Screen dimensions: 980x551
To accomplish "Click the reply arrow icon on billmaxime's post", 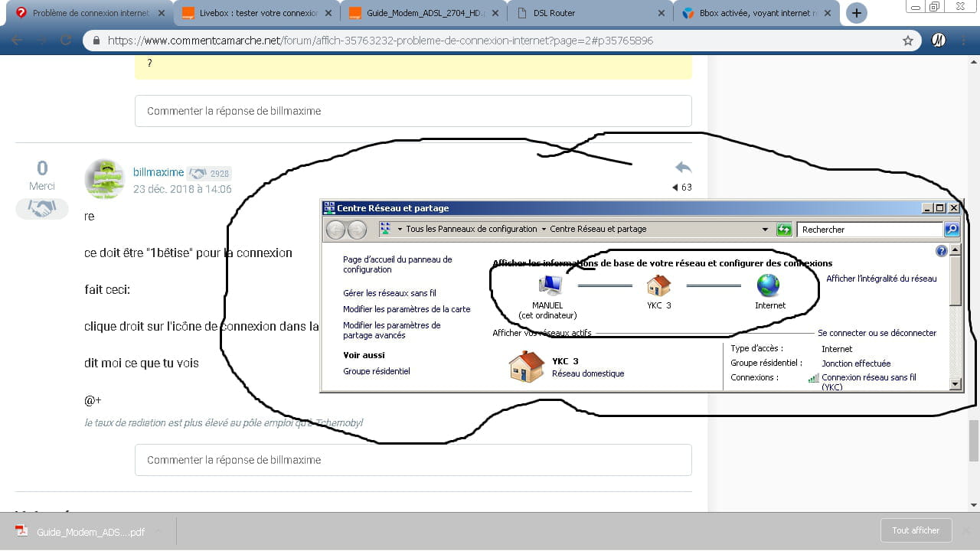I will tap(683, 168).
